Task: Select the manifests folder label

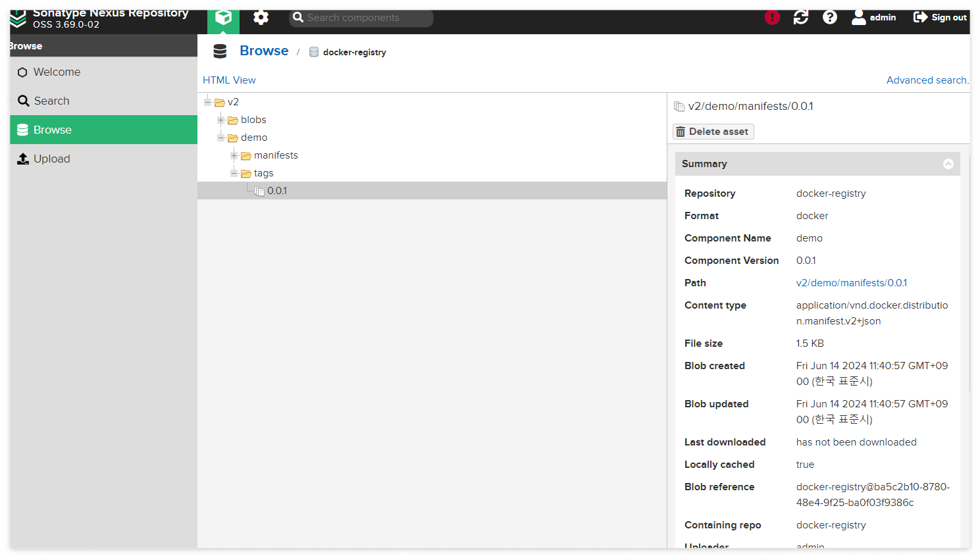Action: coord(276,155)
